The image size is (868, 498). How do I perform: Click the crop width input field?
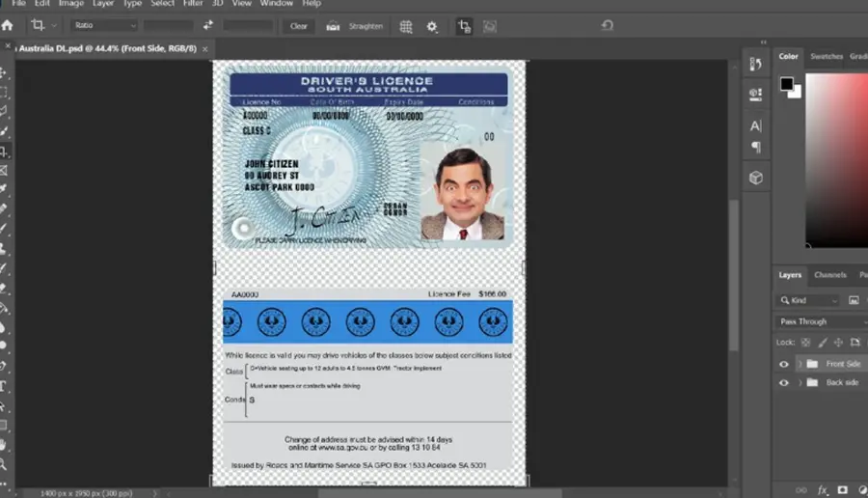(168, 25)
